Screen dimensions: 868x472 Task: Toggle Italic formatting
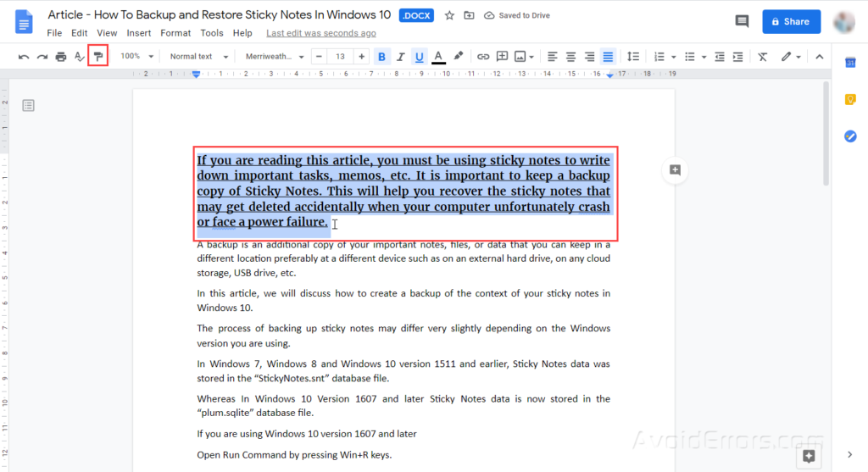[400, 57]
